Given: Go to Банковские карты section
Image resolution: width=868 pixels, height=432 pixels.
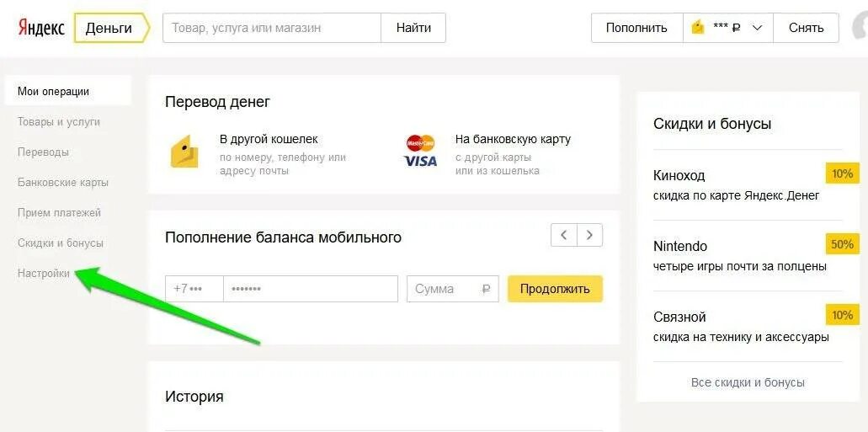Looking at the screenshot, I should point(63,182).
